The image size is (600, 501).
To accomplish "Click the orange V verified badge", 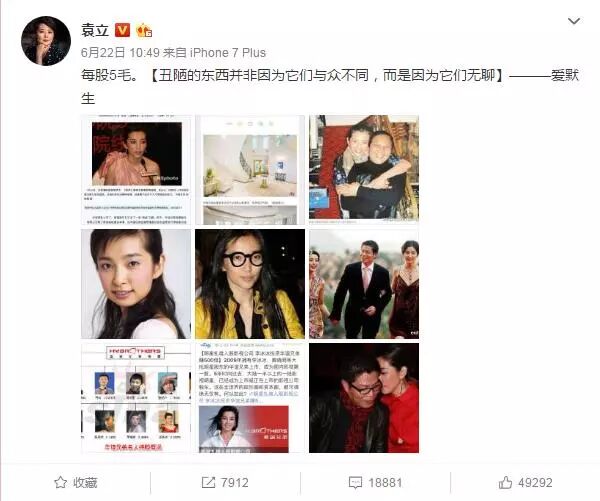I will tap(122, 30).
